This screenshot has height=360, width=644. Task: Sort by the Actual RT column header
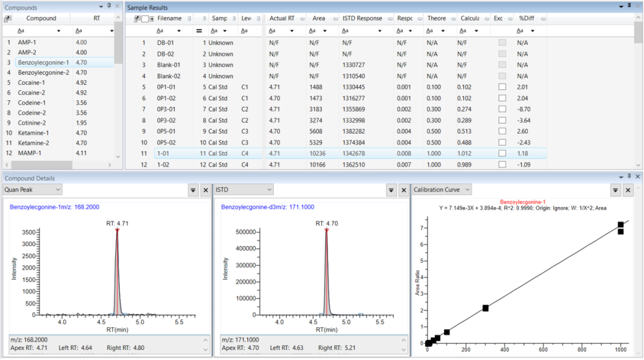282,19
